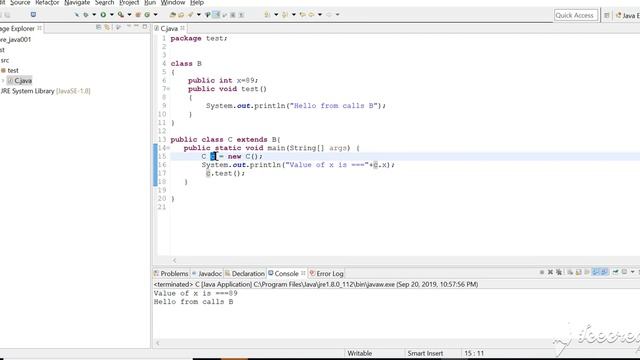640x360 pixels.
Task: Click the Search flashlight toolbar icon
Action: click(x=190, y=15)
